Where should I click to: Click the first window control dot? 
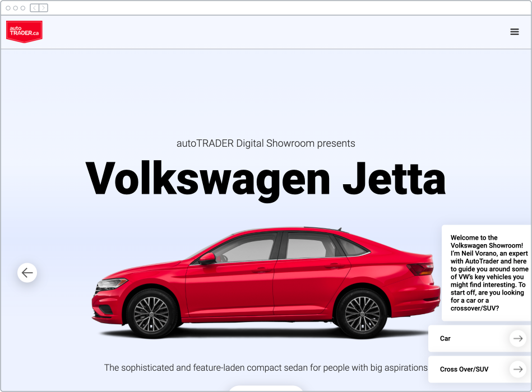[8, 8]
